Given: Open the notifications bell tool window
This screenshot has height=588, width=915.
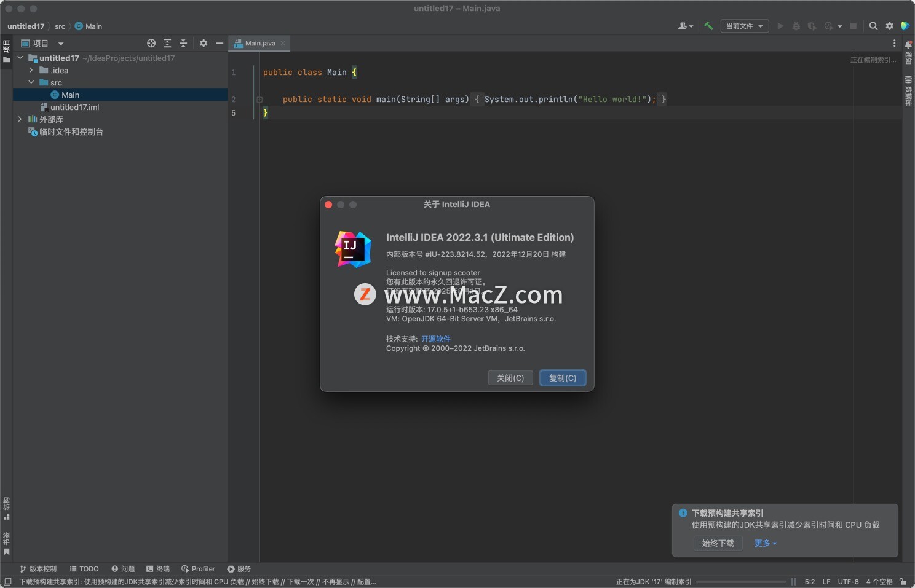Looking at the screenshot, I should pyautogui.click(x=908, y=52).
